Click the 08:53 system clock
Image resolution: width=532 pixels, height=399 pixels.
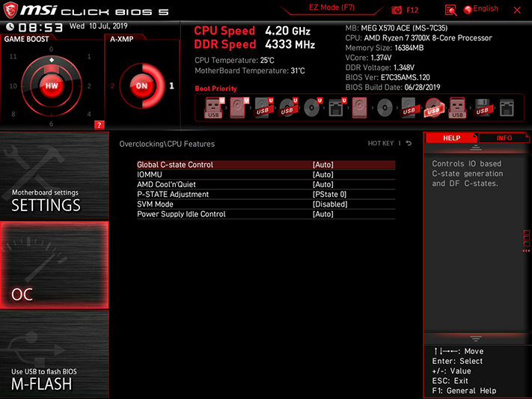(x=40, y=27)
